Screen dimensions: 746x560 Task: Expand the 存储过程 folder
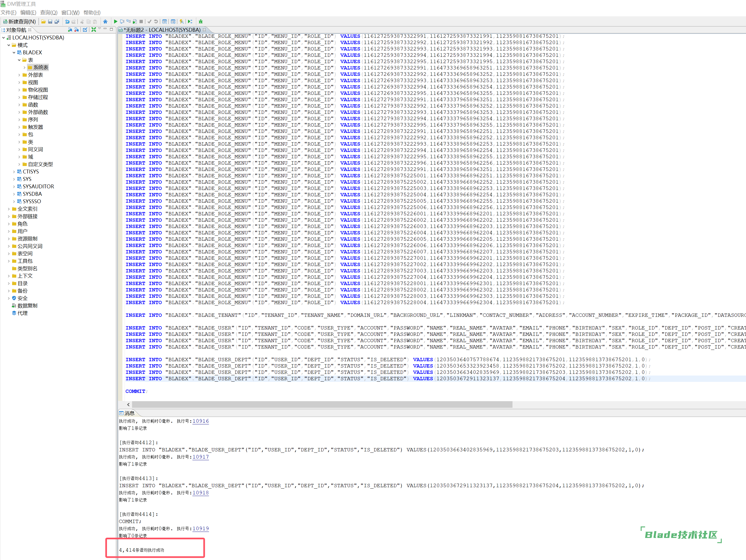(19, 97)
